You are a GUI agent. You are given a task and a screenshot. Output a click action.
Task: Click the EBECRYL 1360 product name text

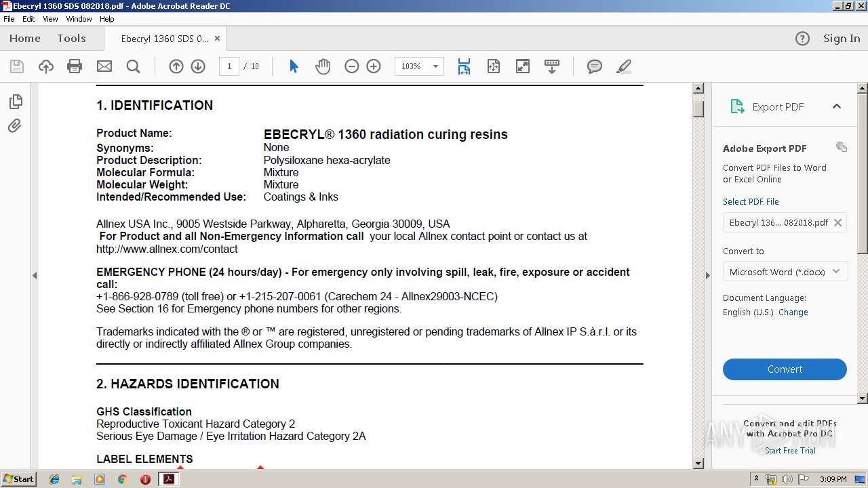coord(385,134)
